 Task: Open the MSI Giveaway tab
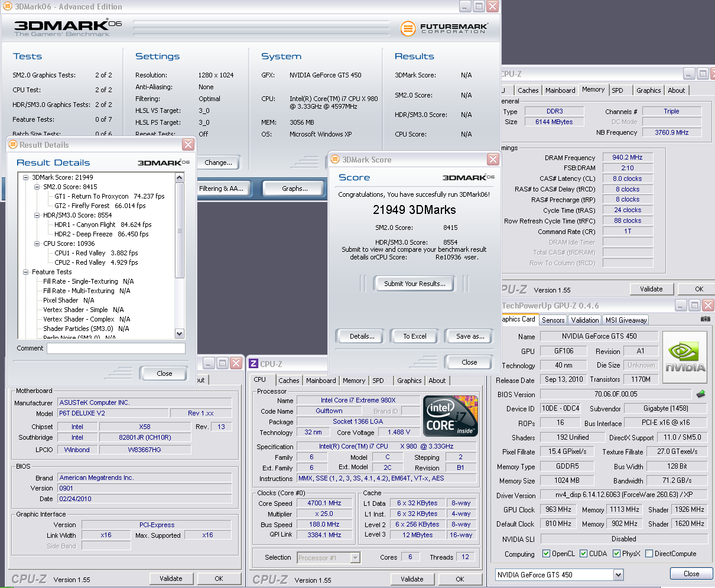[626, 320]
